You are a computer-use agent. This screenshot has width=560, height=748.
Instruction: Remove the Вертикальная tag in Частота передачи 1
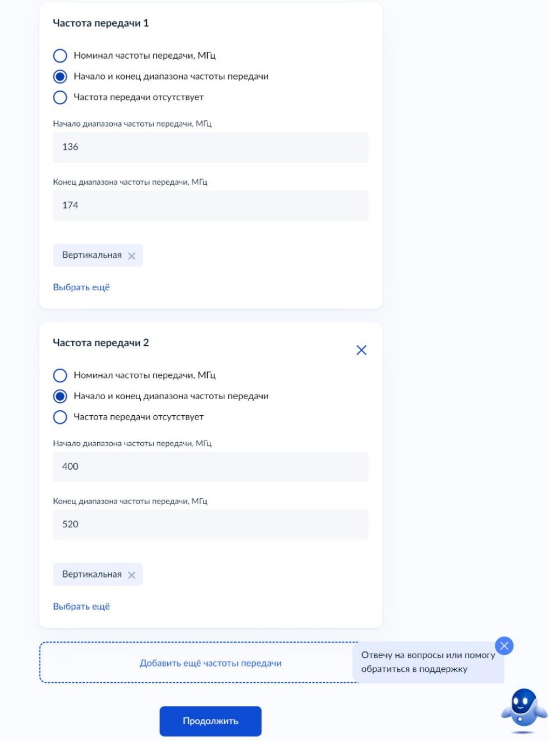[132, 256]
